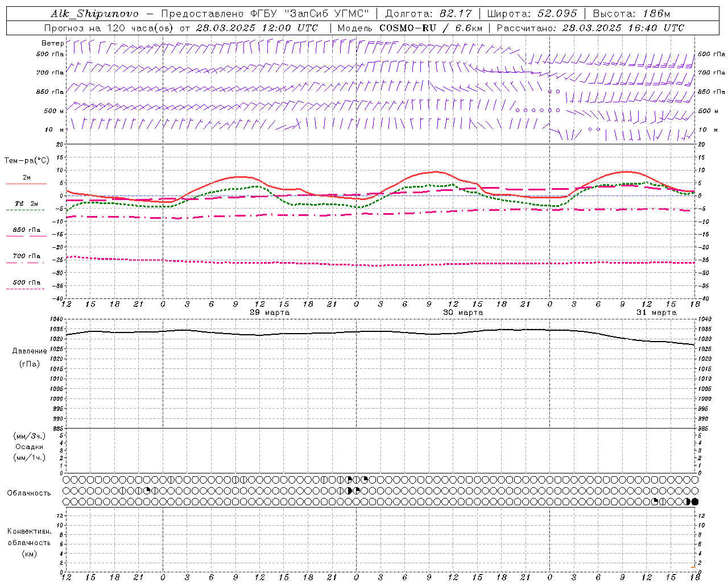Click 'Модель COSMO-RU / 6.6км' label
Screen dimensions: 728x582
[410, 28]
